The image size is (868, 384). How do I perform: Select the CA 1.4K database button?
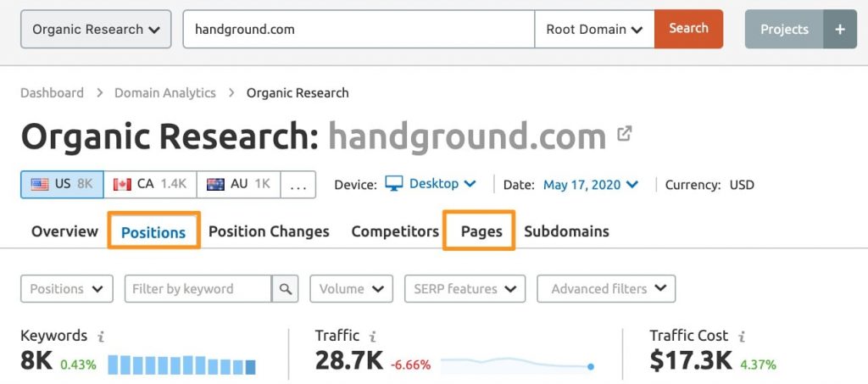pos(150,184)
